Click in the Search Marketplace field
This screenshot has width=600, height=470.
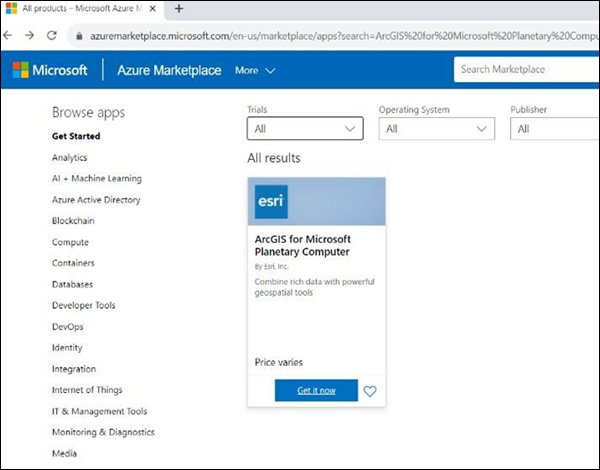(525, 70)
